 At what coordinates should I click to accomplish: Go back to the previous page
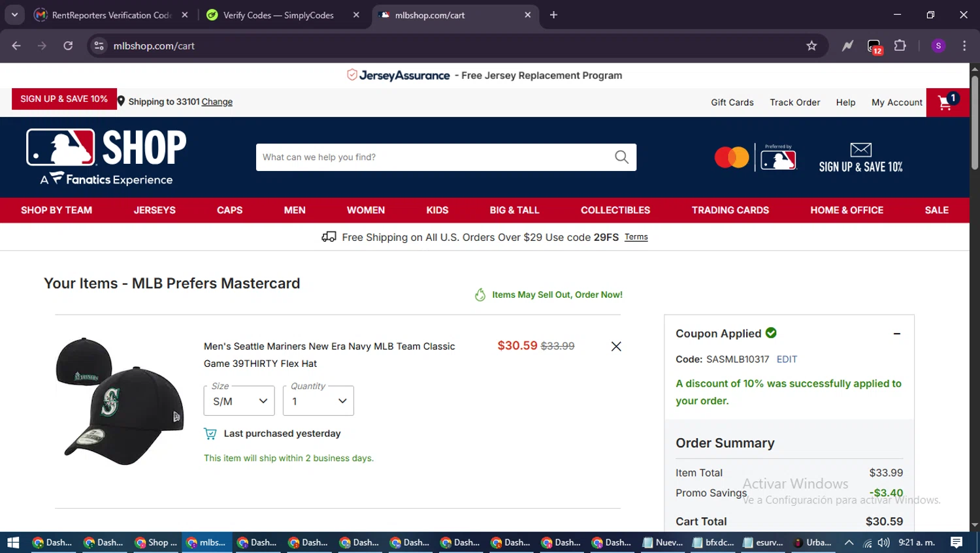tap(16, 46)
